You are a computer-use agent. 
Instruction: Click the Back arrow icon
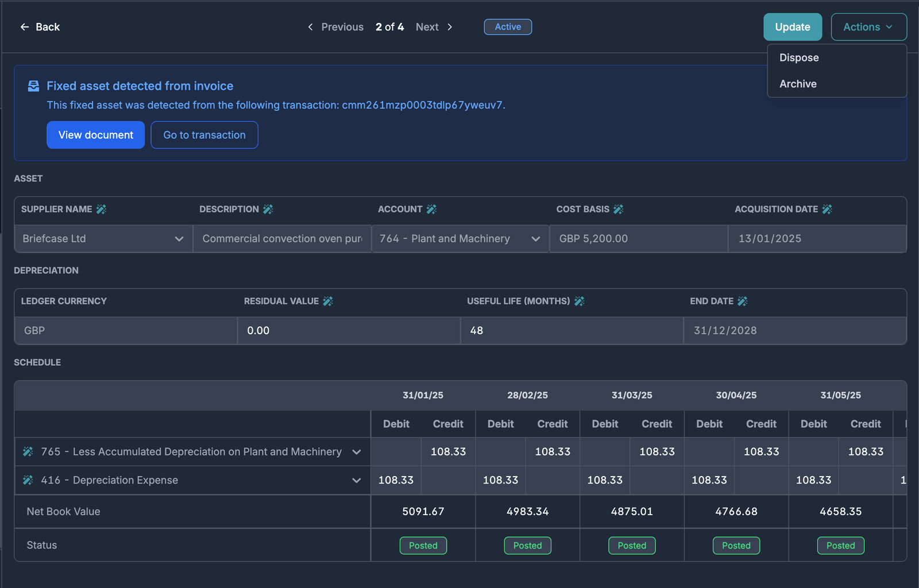(25, 27)
